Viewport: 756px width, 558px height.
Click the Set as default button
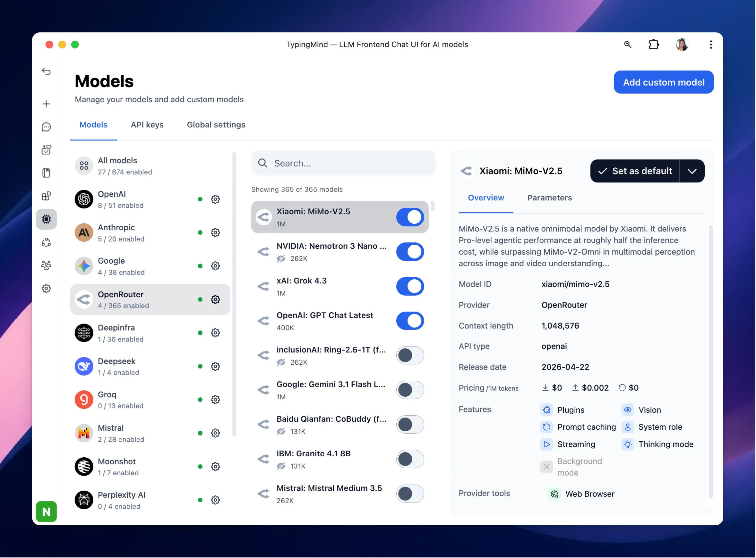635,171
